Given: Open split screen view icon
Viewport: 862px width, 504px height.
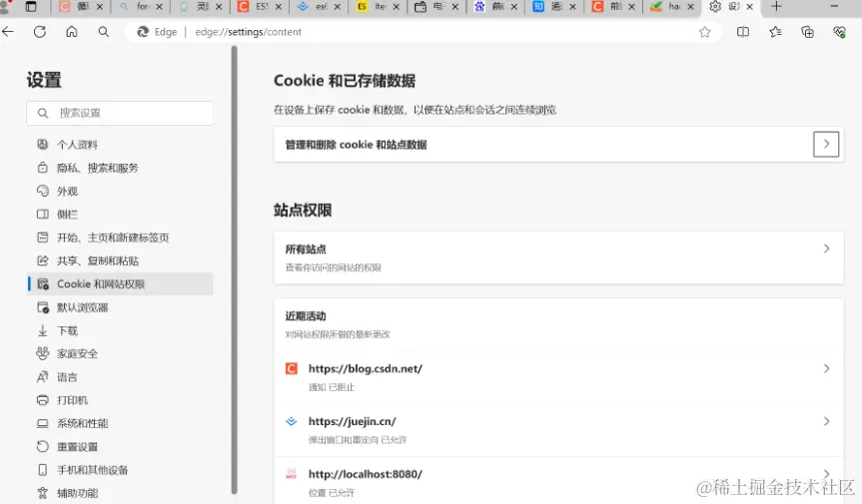Looking at the screenshot, I should 743,32.
